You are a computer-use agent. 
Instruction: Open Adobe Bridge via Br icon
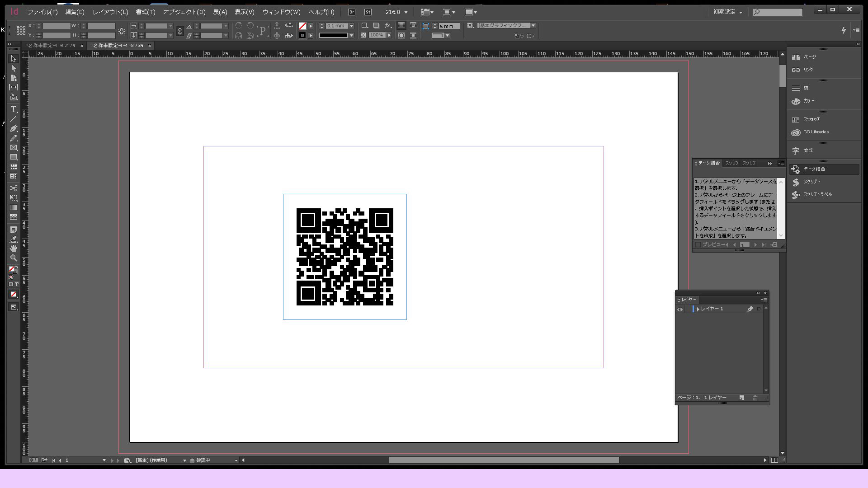point(352,12)
